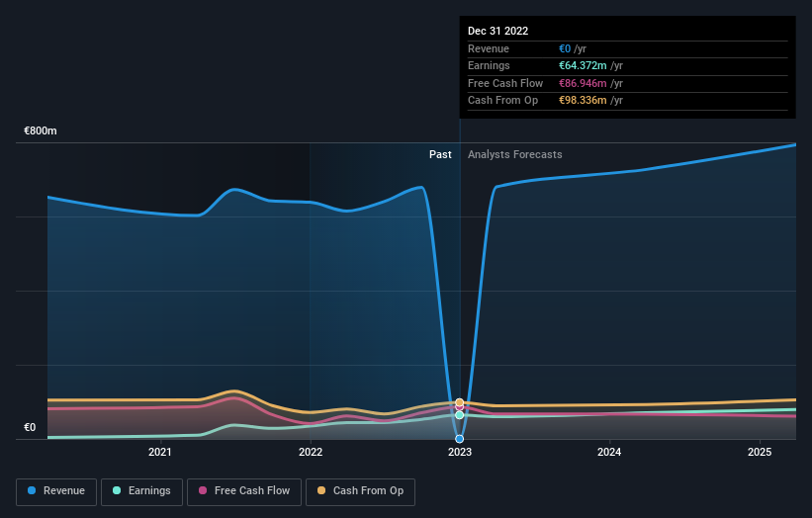The height and width of the screenshot is (518, 812).
Task: Toggle the Free Cash Flow legend button
Action: pos(244,491)
